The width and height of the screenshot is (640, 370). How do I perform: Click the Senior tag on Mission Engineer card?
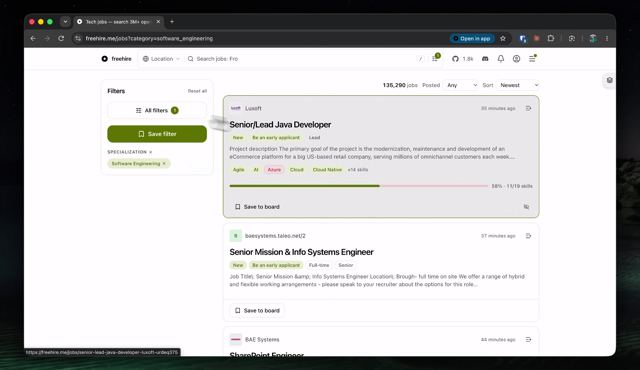coord(345,265)
